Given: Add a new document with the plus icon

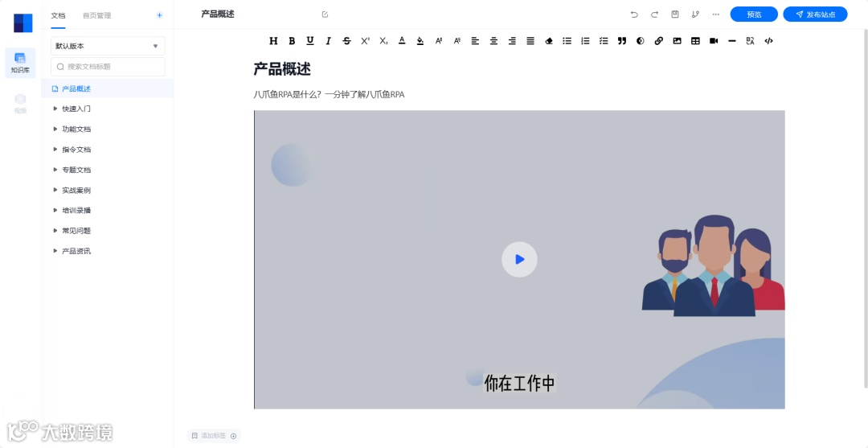Looking at the screenshot, I should point(159,15).
